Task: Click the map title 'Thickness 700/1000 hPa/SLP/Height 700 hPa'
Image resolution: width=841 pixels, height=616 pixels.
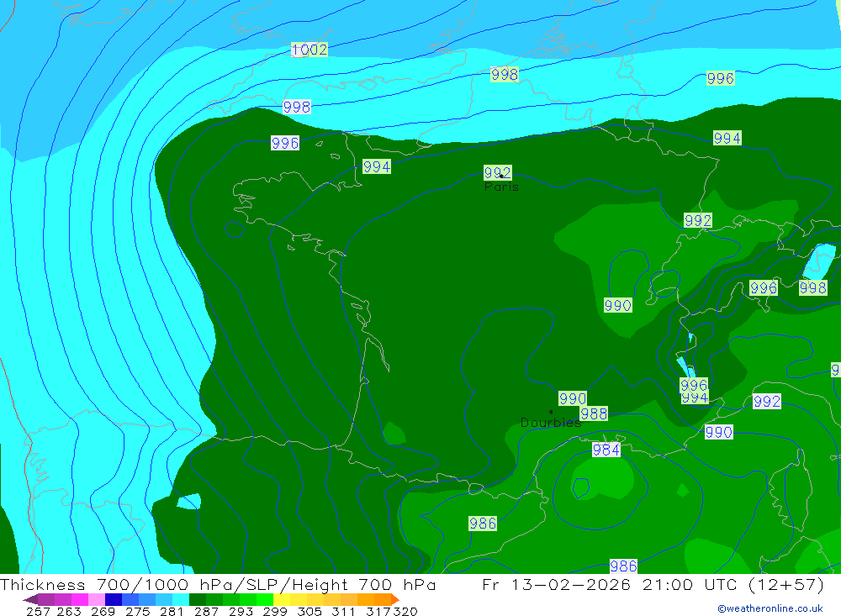Action: pyautogui.click(x=218, y=584)
